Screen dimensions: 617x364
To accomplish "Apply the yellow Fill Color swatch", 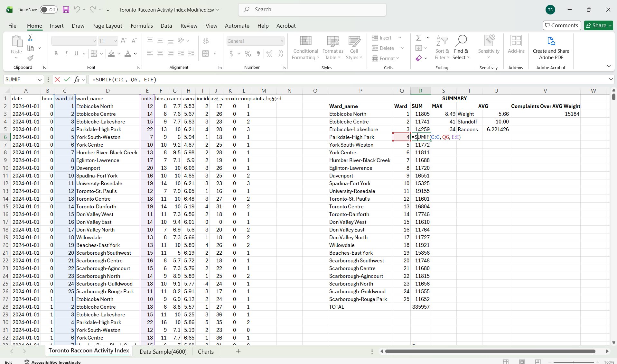I will [111, 54].
